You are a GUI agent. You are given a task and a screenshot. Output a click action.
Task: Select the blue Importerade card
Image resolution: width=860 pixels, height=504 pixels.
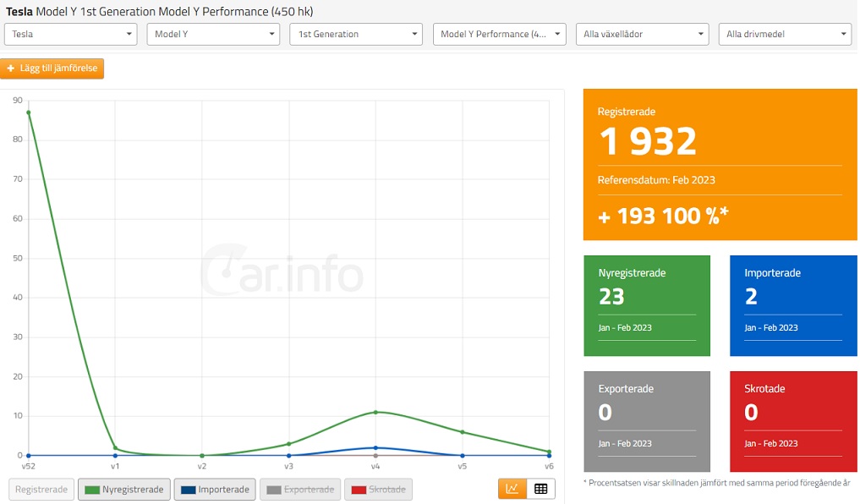click(793, 306)
